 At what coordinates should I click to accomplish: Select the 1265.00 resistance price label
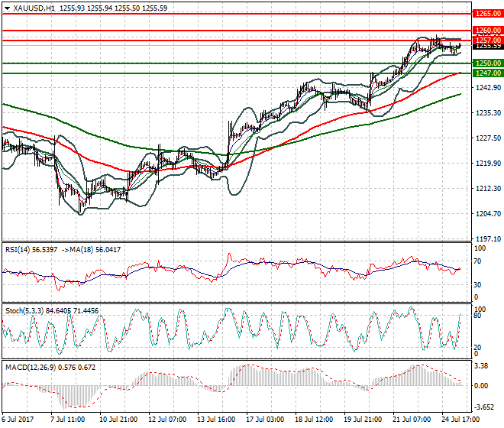488,14
